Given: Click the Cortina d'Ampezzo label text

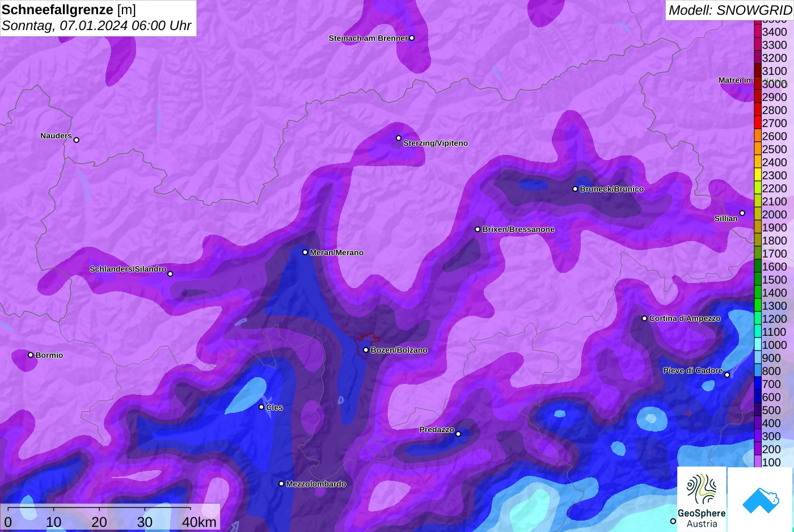Looking at the screenshot, I should click(685, 318).
